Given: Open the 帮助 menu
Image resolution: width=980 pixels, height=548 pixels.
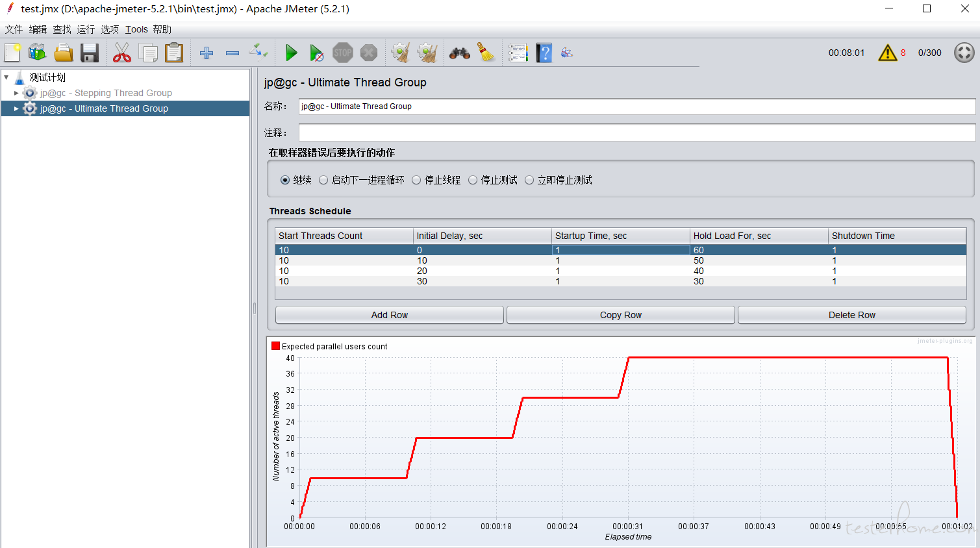Looking at the screenshot, I should click(x=162, y=29).
